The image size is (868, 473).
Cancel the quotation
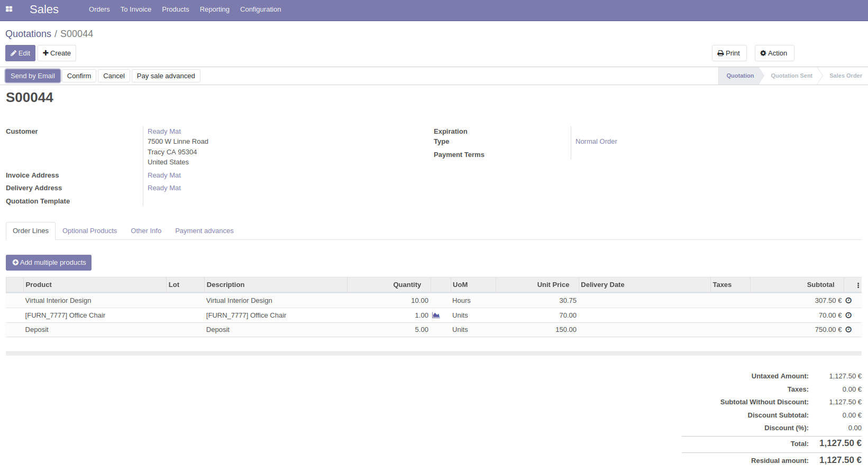(114, 76)
